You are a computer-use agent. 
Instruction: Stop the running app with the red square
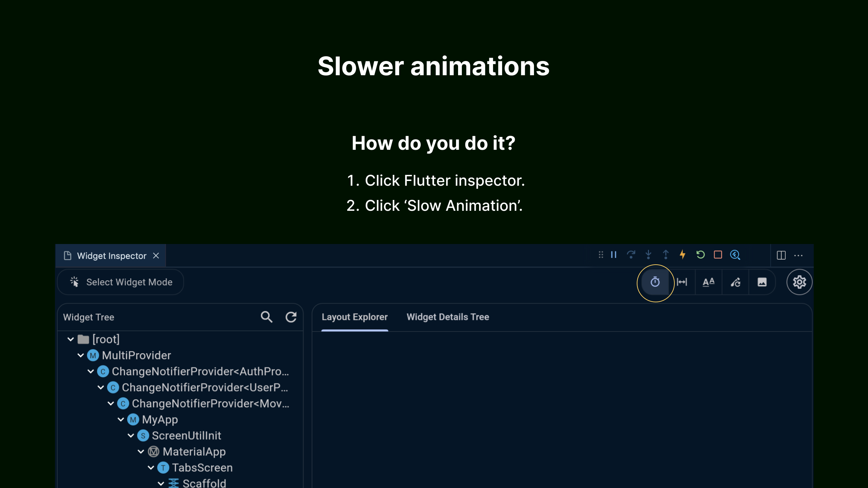(x=718, y=255)
